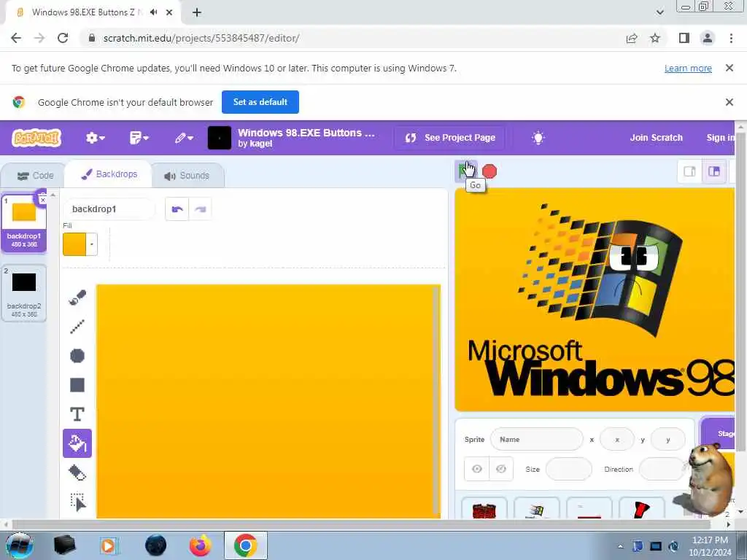
Task: Select the Fill bucket tool
Action: pyautogui.click(x=77, y=443)
